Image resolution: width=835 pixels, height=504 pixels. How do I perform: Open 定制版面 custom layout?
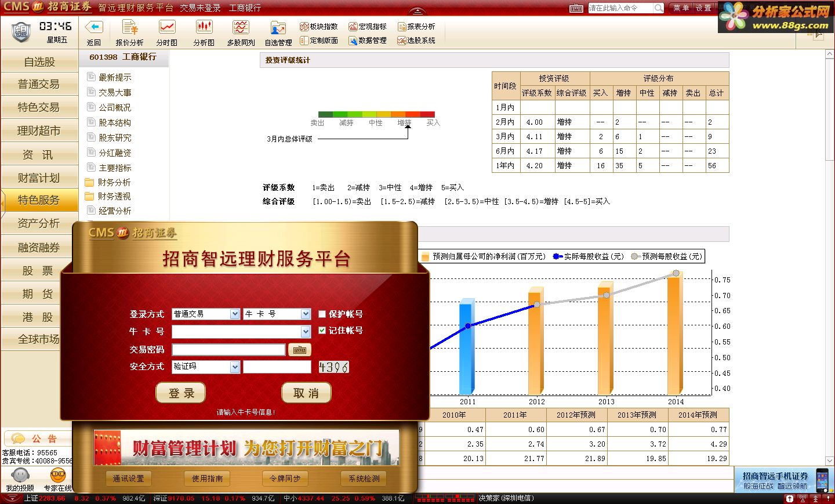(319, 40)
